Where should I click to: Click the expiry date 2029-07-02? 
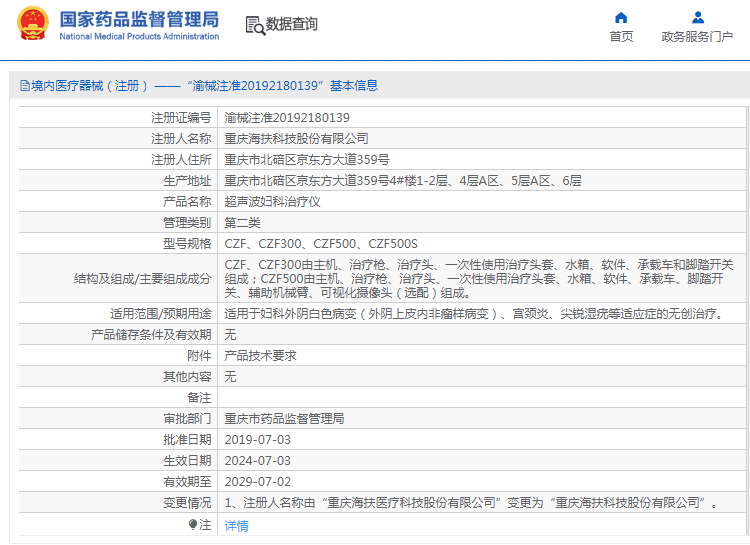257,481
